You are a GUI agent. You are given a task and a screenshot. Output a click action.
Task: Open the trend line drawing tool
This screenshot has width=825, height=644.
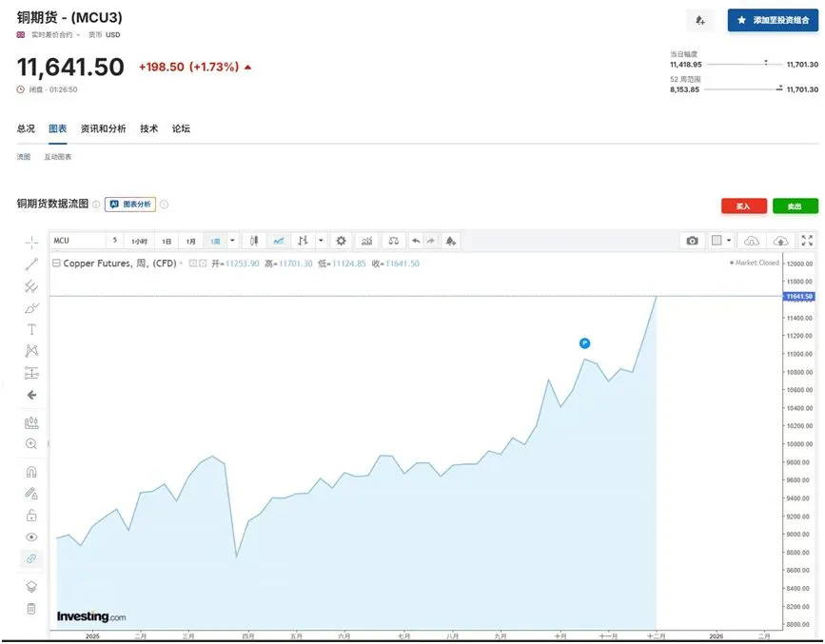pos(31,263)
